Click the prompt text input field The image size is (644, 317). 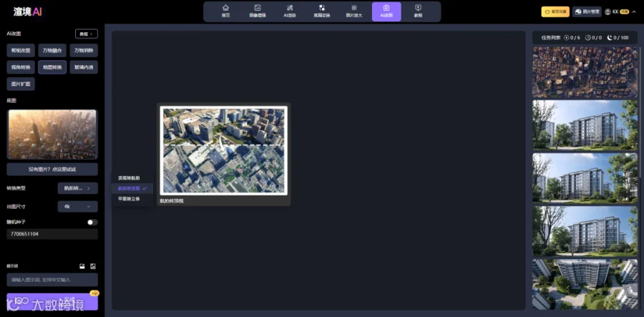tap(52, 280)
